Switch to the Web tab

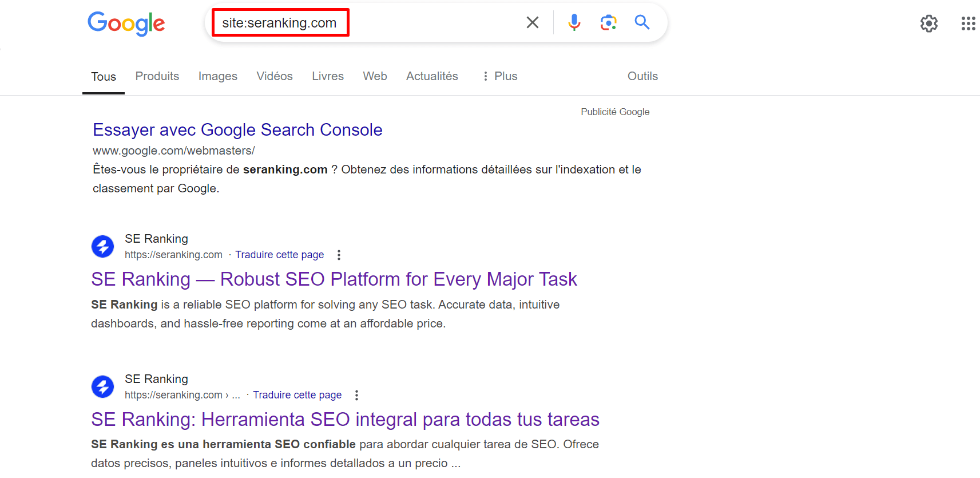(x=375, y=76)
